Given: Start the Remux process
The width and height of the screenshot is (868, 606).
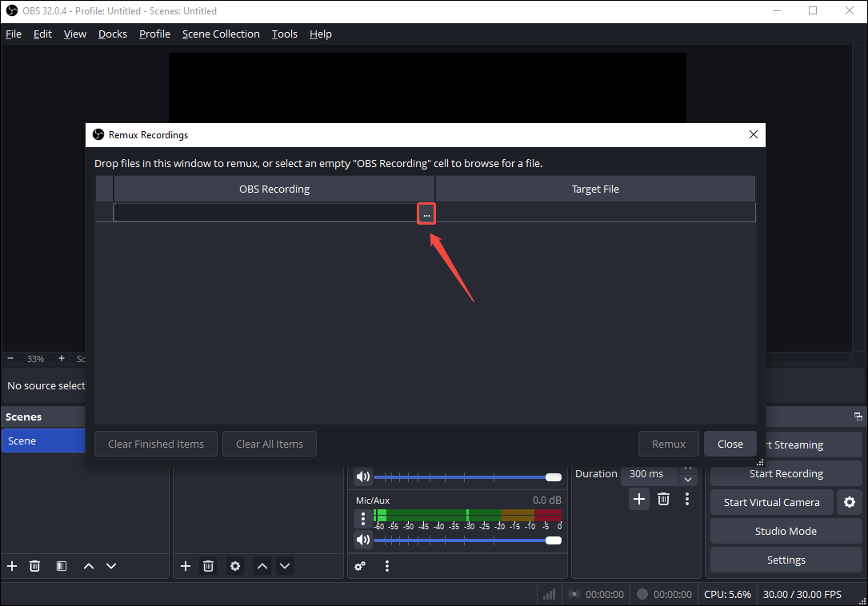Looking at the screenshot, I should pos(668,444).
